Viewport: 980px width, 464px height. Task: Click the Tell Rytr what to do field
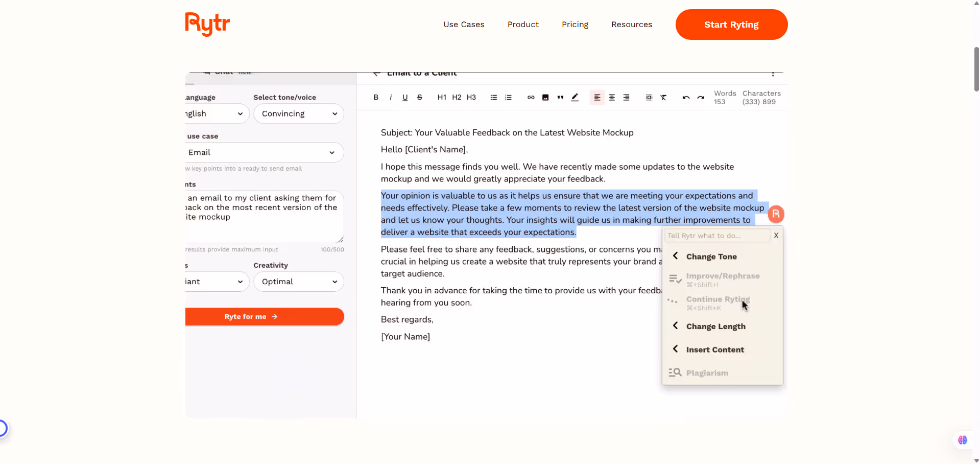pos(717,236)
